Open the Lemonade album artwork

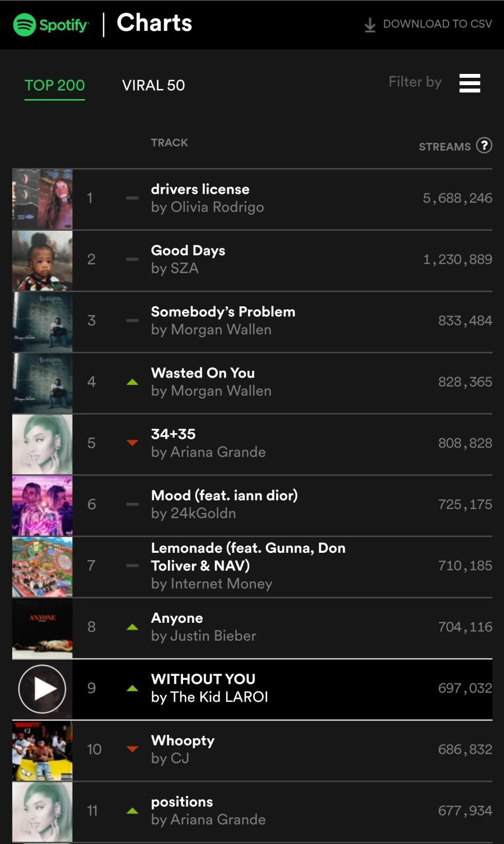[x=43, y=566]
